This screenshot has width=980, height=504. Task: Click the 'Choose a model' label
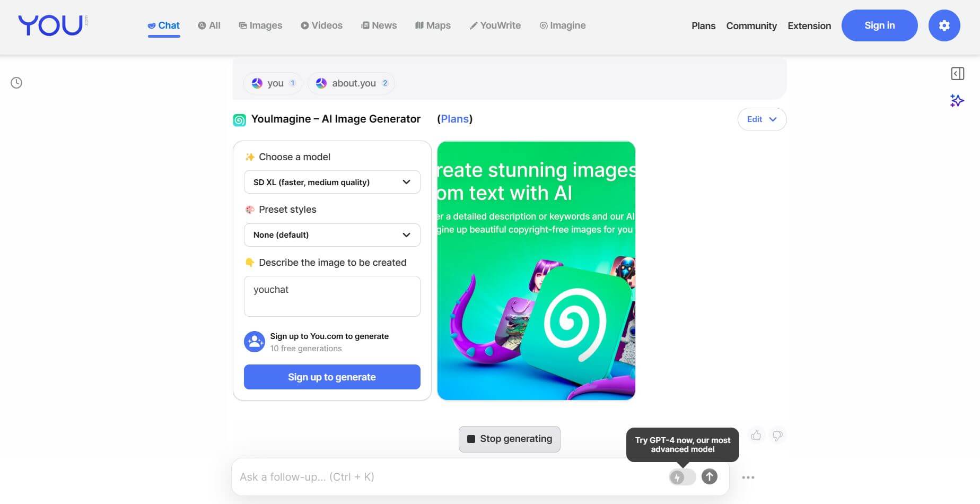coord(294,157)
